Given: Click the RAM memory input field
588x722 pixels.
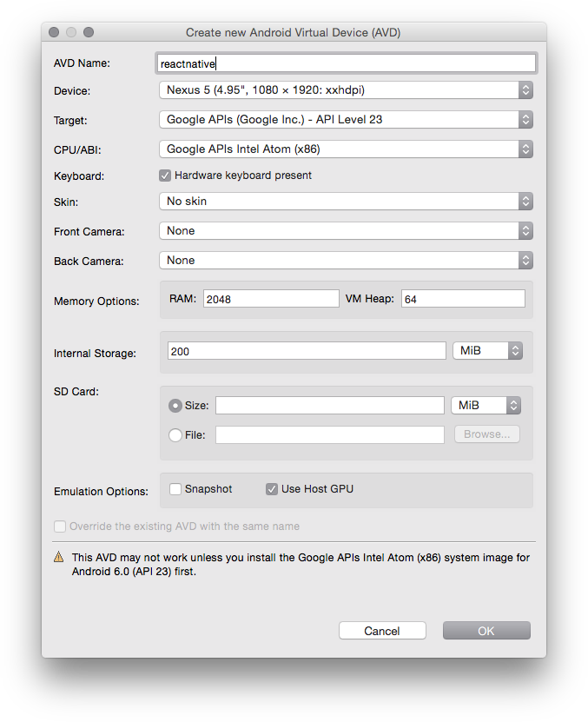Looking at the screenshot, I should (x=270, y=299).
